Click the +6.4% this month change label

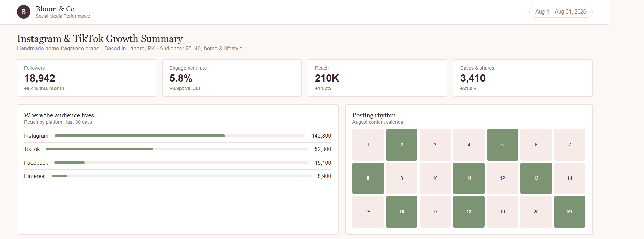pos(44,88)
